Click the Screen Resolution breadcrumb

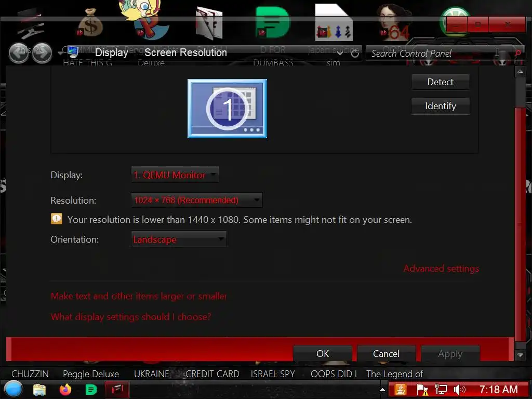click(x=185, y=52)
